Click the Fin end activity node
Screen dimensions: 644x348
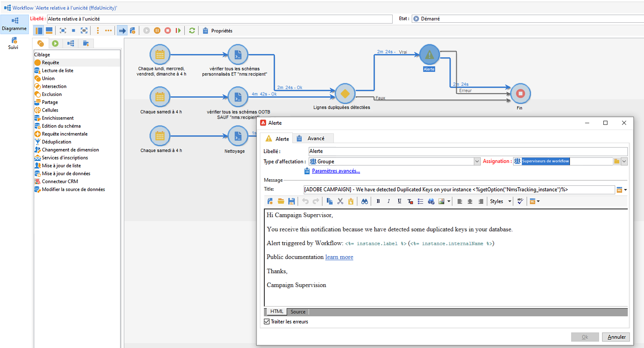(520, 94)
